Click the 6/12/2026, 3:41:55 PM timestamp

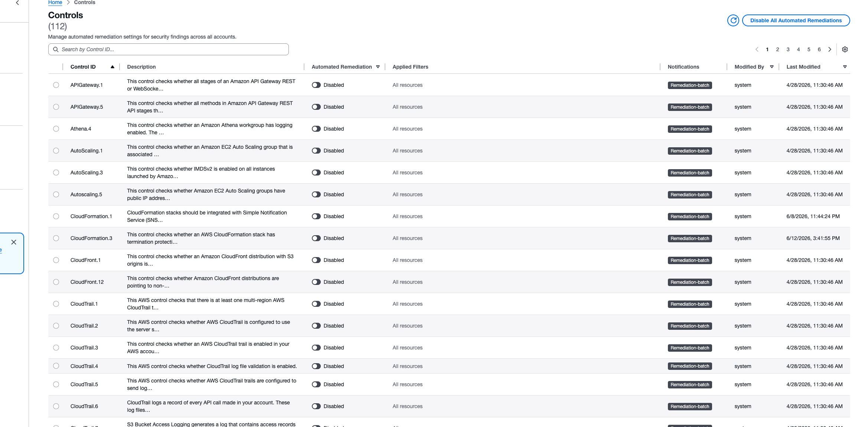click(x=813, y=238)
